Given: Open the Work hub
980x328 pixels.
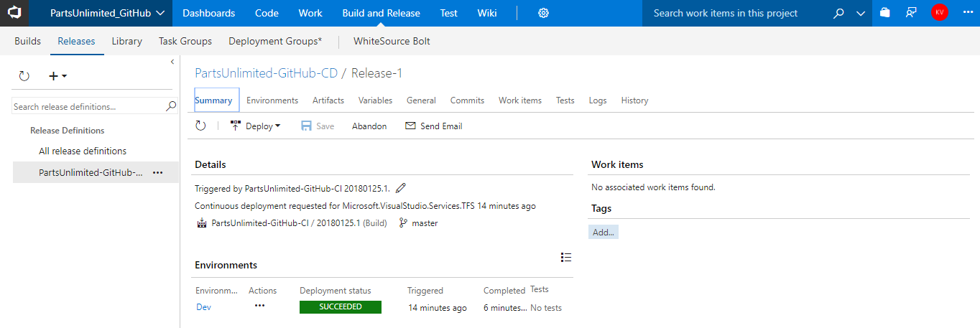Looking at the screenshot, I should (x=310, y=13).
